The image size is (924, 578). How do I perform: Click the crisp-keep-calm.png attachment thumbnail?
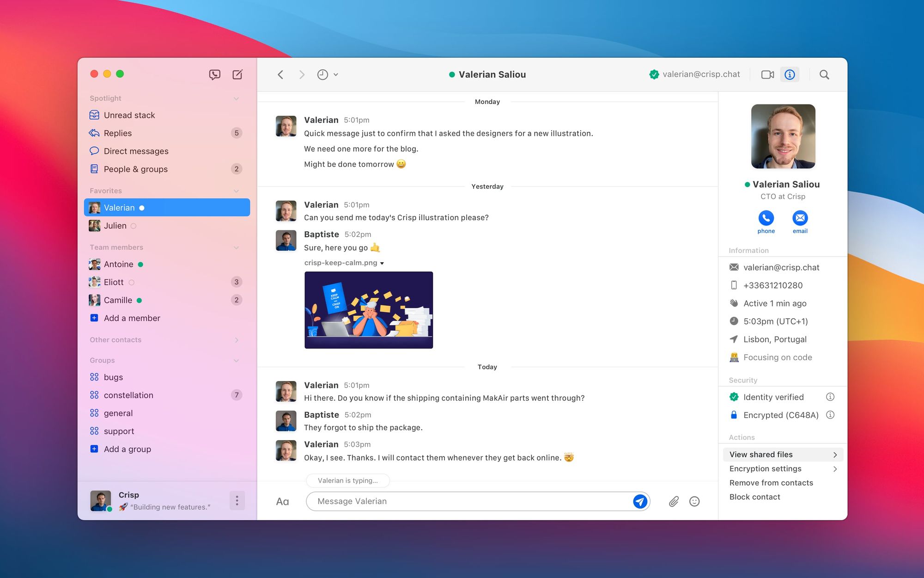[369, 310]
